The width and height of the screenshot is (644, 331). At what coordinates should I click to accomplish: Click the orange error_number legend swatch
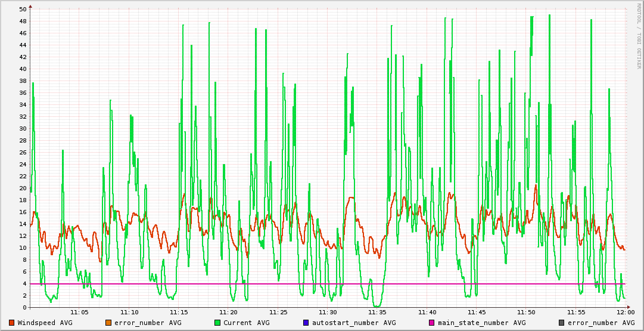tap(108, 323)
